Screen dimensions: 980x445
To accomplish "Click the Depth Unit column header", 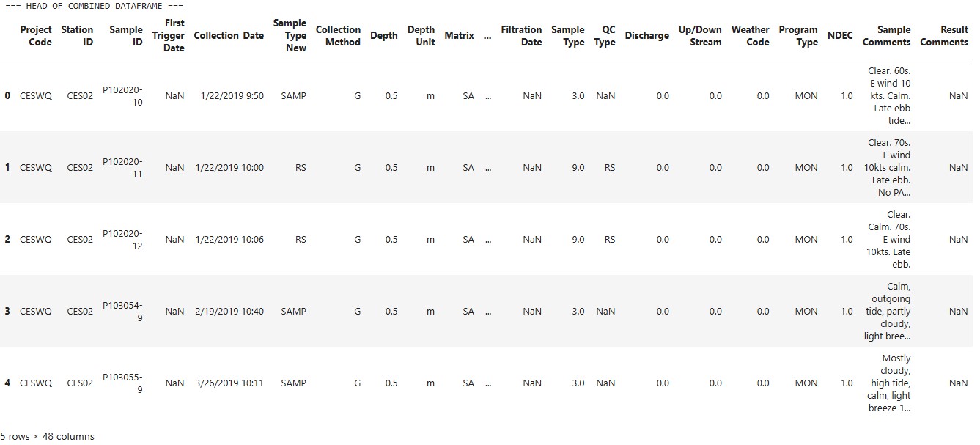I will (421, 36).
